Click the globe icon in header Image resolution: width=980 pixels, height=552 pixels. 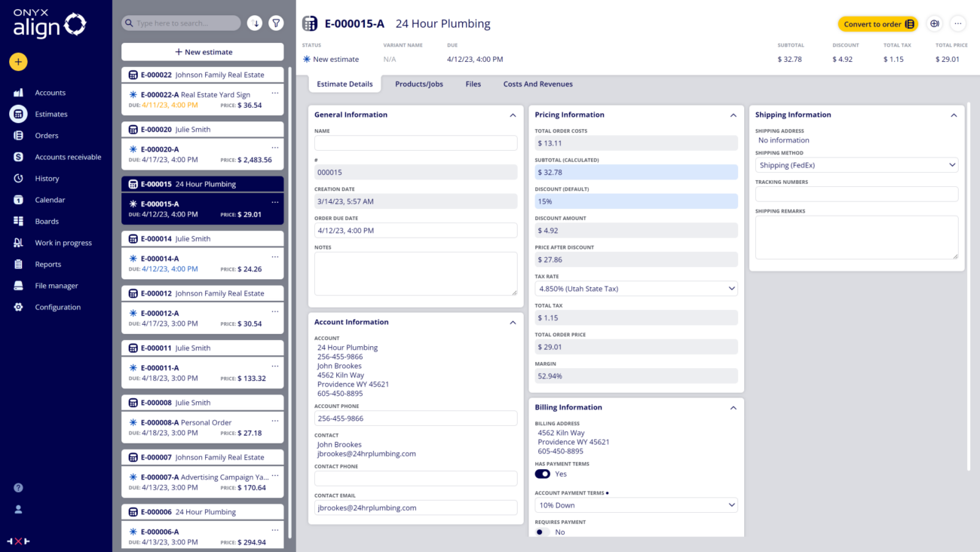pyautogui.click(x=935, y=24)
